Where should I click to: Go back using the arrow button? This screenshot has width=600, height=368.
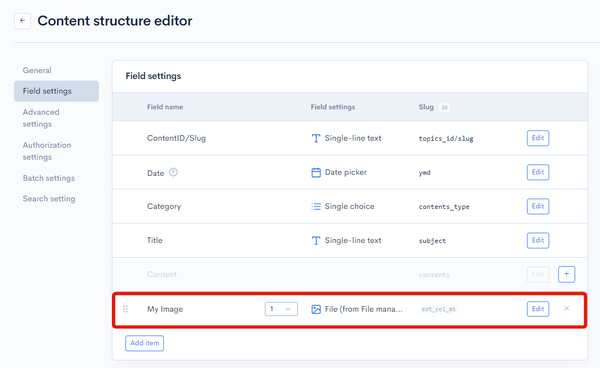23,21
